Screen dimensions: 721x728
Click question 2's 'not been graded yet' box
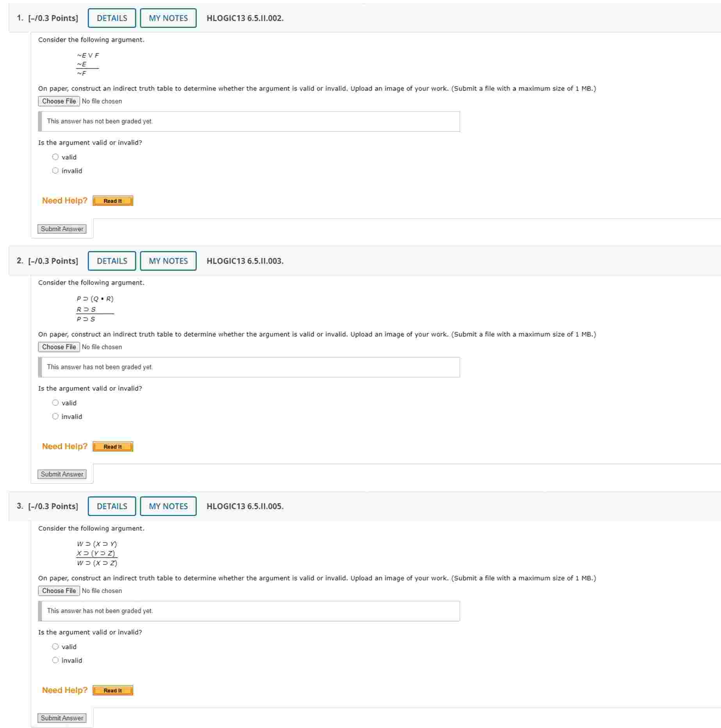pos(249,368)
